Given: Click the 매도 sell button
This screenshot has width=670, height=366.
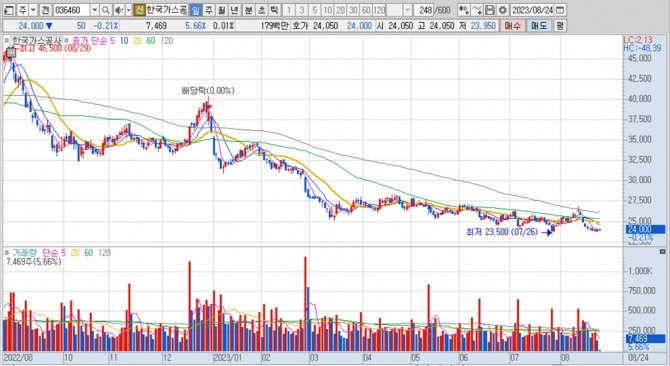Looking at the screenshot, I should click(x=539, y=26).
